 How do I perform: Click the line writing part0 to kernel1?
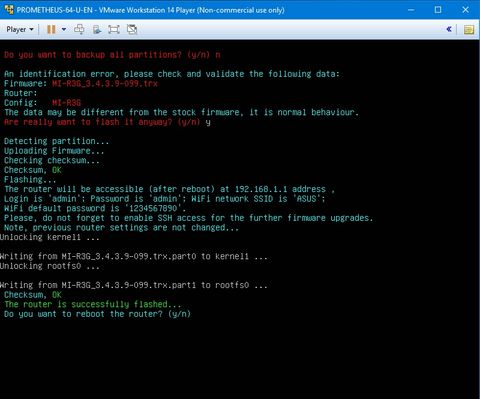tap(133, 256)
